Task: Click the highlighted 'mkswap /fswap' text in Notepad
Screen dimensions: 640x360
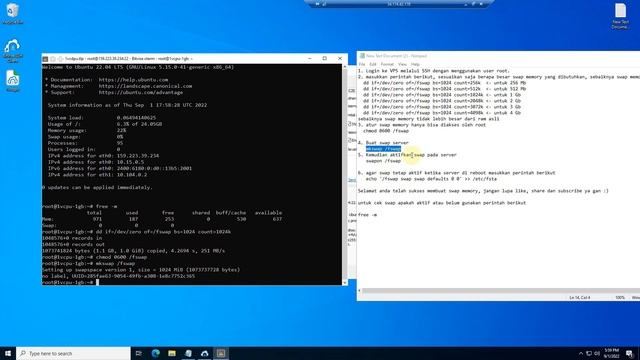Action: (x=383, y=149)
